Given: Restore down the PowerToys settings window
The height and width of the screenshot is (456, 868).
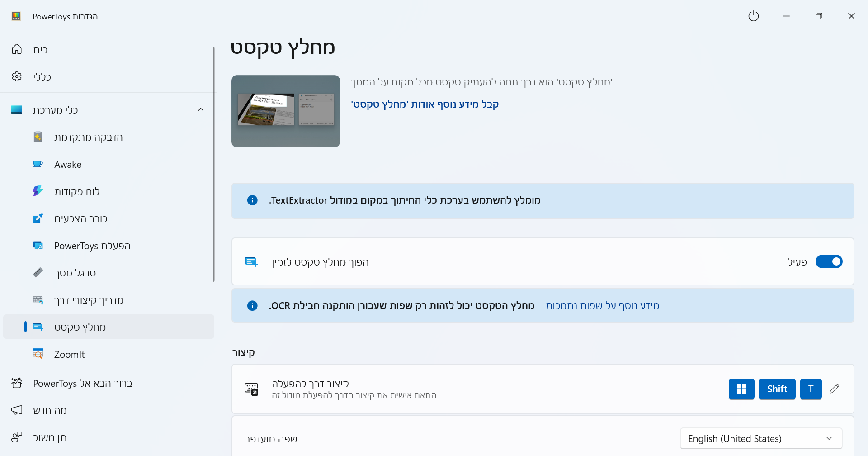Looking at the screenshot, I should point(819,16).
